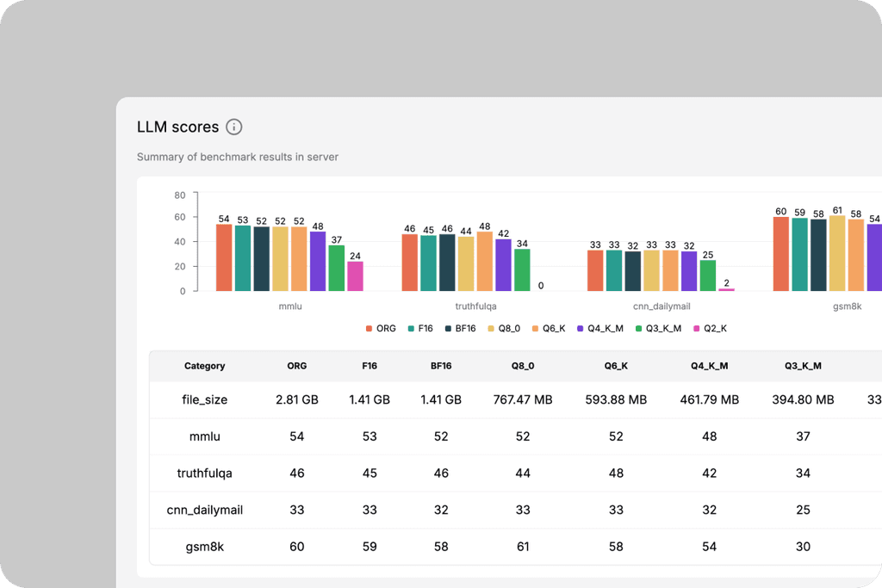
Task: Toggle Q4_K_M legend entry
Action: pyautogui.click(x=600, y=328)
